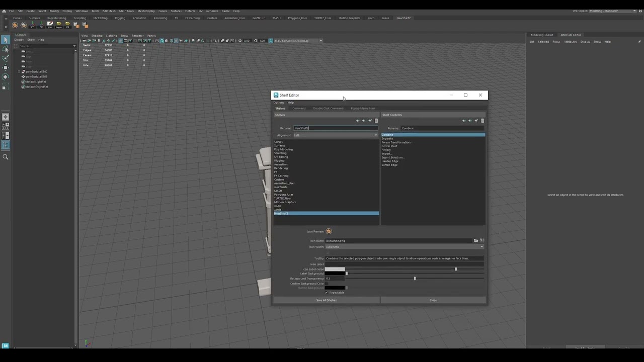Click the Close button in Shelf Editor
Viewport: 644px width, 362px height.
tap(433, 300)
